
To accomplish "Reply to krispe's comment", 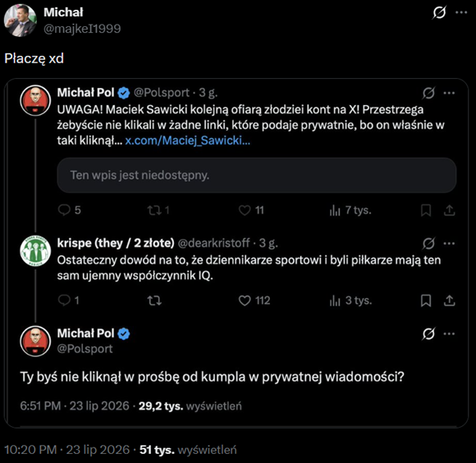I will pyautogui.click(x=69, y=300).
